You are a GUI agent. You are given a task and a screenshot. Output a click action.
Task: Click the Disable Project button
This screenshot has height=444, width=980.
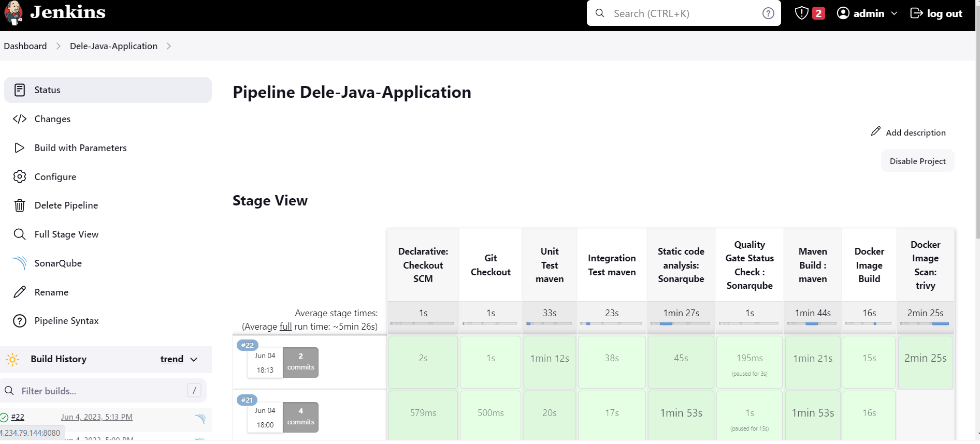tap(917, 161)
